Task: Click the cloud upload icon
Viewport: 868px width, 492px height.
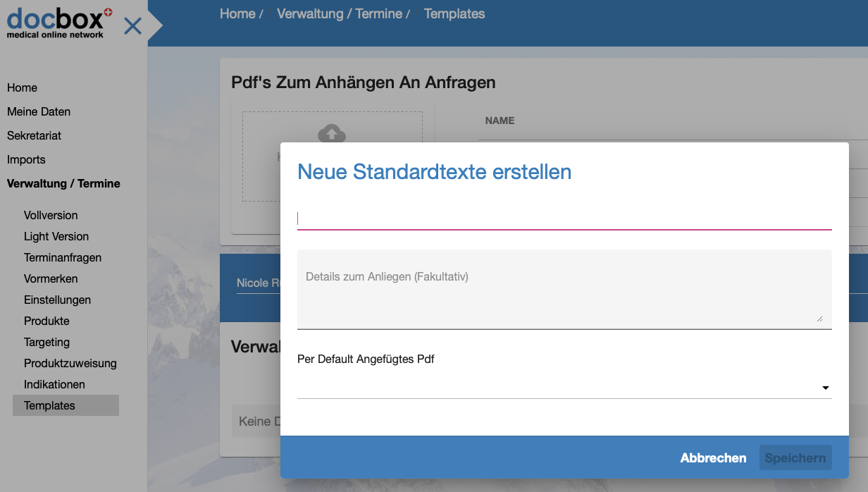Action: click(x=332, y=133)
